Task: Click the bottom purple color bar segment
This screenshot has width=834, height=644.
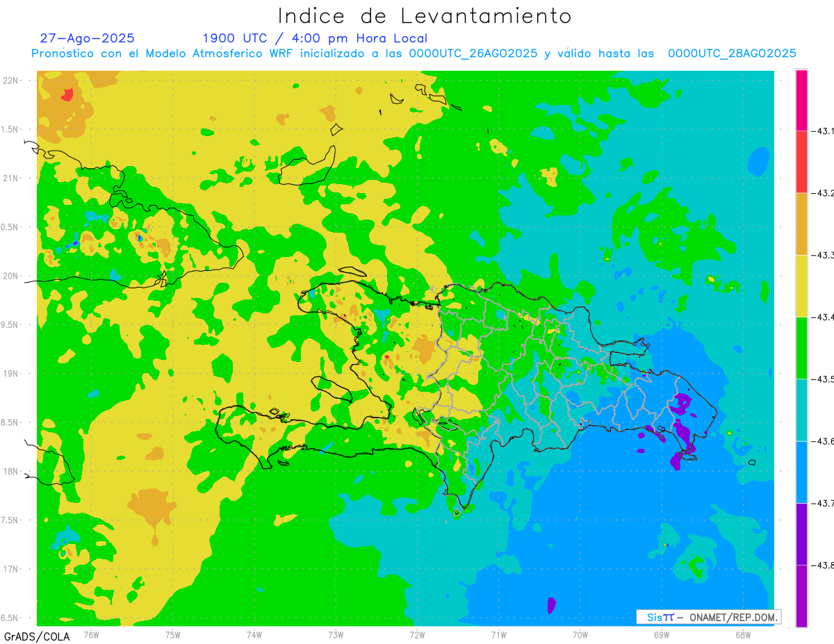Action: (x=801, y=596)
